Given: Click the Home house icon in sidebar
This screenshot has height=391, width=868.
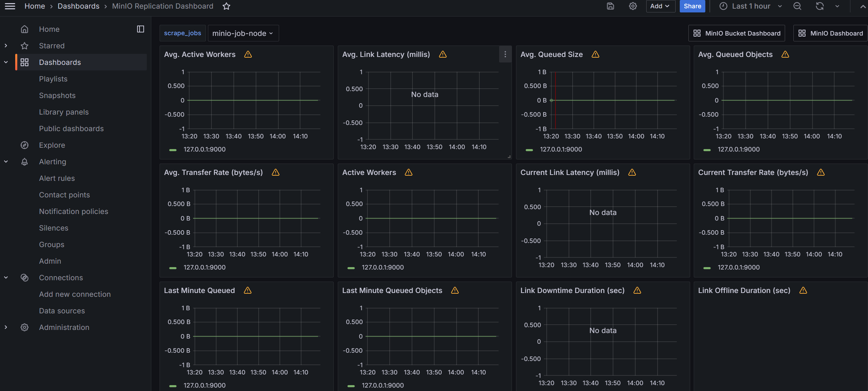Looking at the screenshot, I should click(25, 29).
